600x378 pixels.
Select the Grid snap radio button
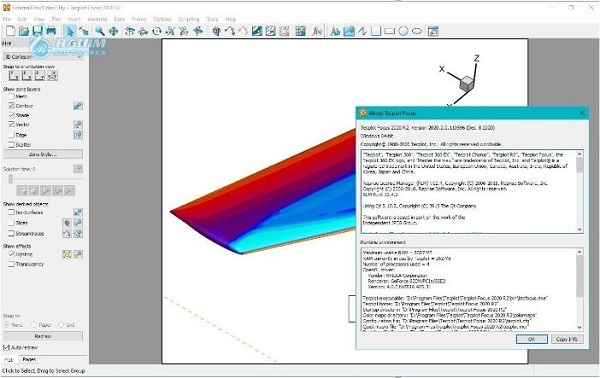[x=61, y=325]
